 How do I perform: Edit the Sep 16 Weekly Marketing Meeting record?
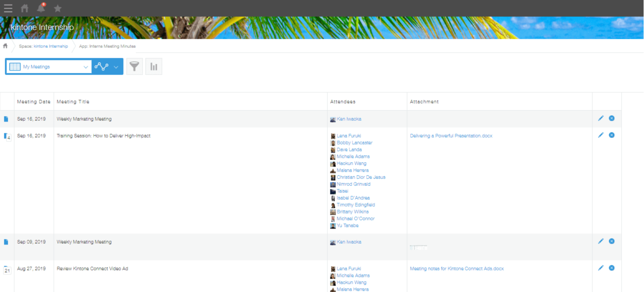click(x=601, y=119)
